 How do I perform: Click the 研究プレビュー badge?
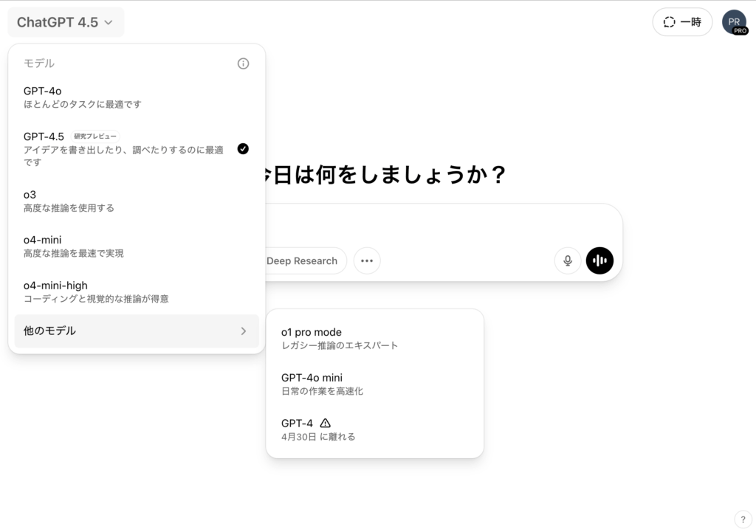(95, 137)
